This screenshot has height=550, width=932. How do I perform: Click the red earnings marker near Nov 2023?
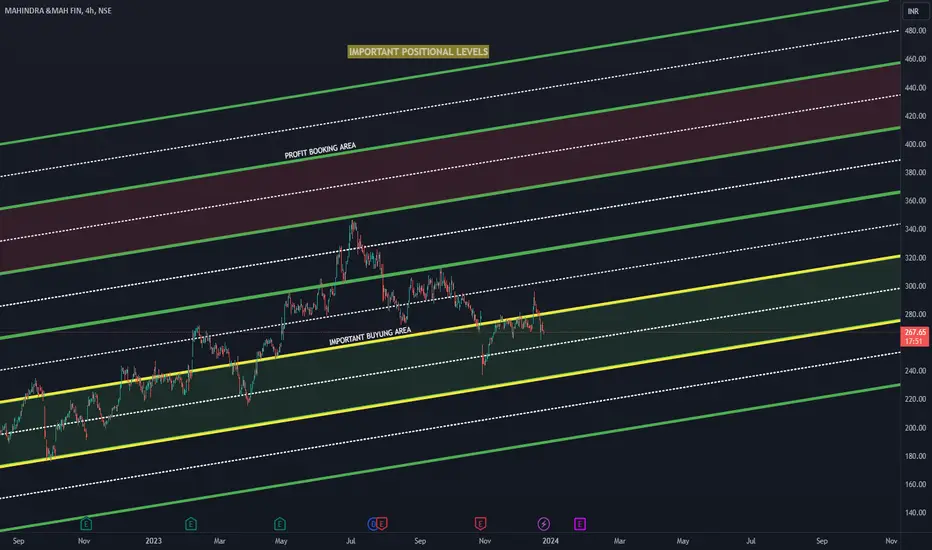480,524
